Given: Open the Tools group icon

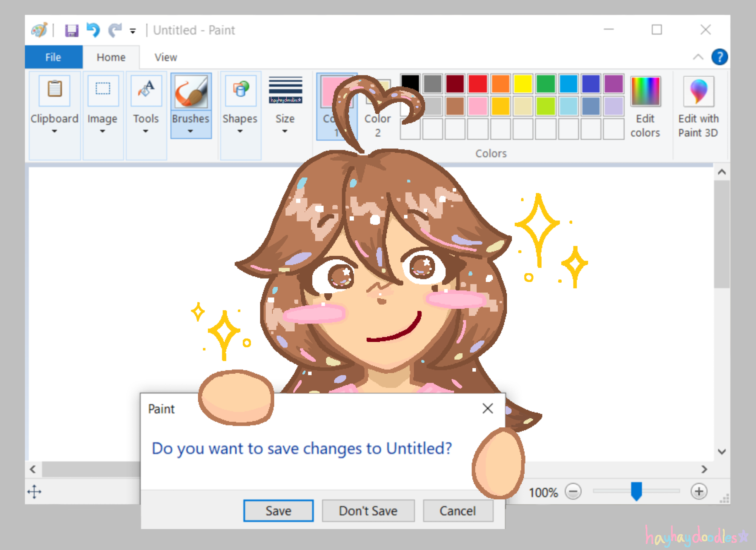Looking at the screenshot, I should pos(146,90).
